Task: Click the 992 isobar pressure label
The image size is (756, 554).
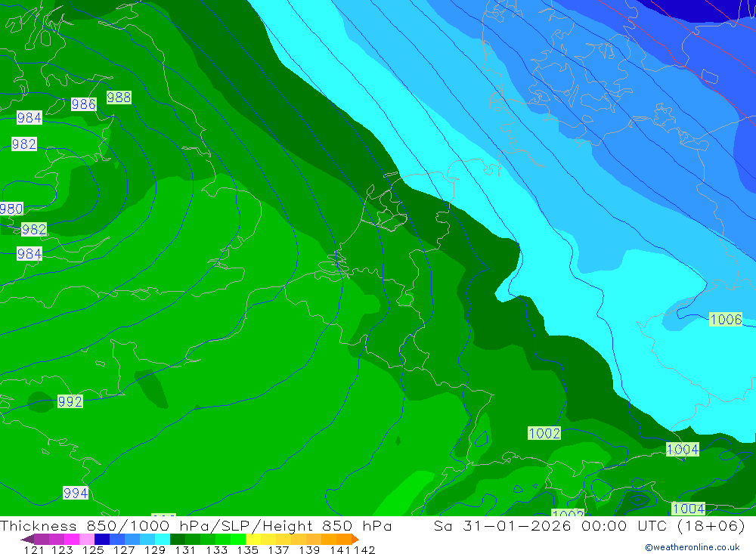Action: coord(70,401)
